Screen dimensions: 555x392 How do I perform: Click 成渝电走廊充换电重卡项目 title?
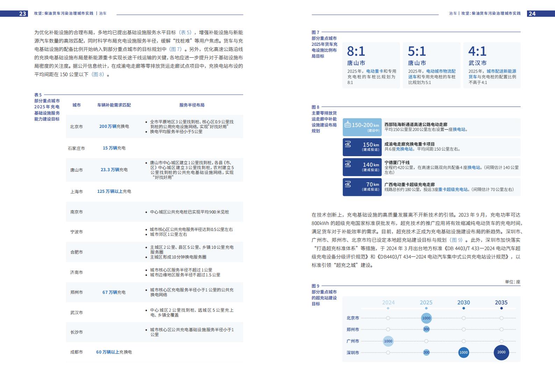click(410, 144)
